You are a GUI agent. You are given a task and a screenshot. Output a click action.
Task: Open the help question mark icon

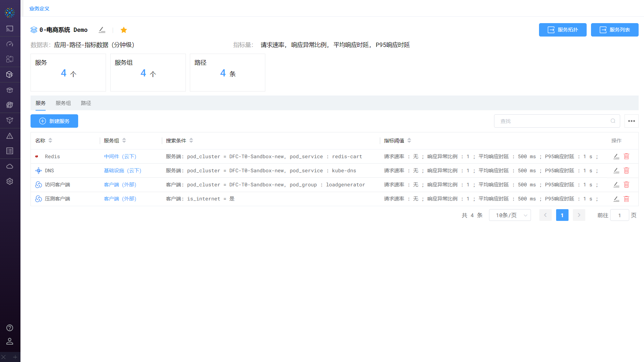(x=10, y=328)
